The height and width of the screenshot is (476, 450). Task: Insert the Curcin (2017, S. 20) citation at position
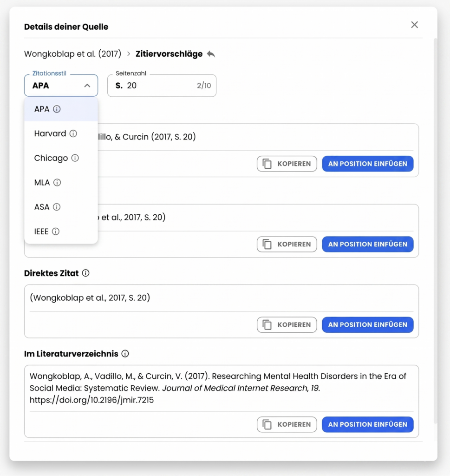367,164
